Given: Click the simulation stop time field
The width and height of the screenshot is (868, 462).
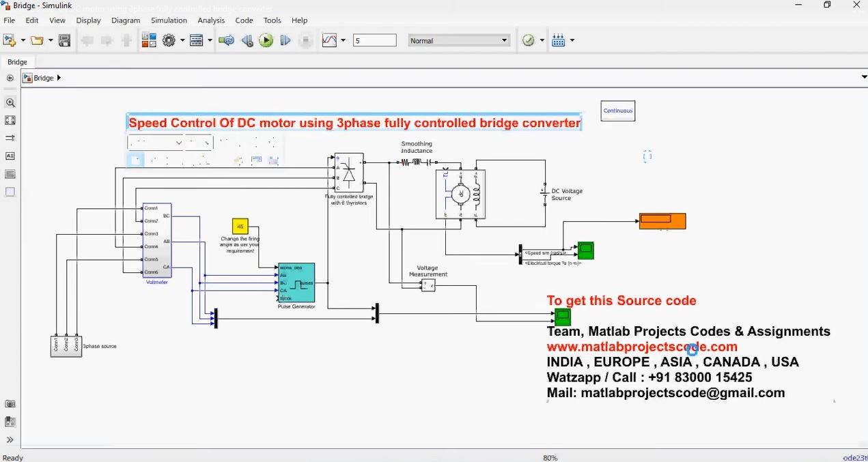Looking at the screenshot, I should pos(374,41).
